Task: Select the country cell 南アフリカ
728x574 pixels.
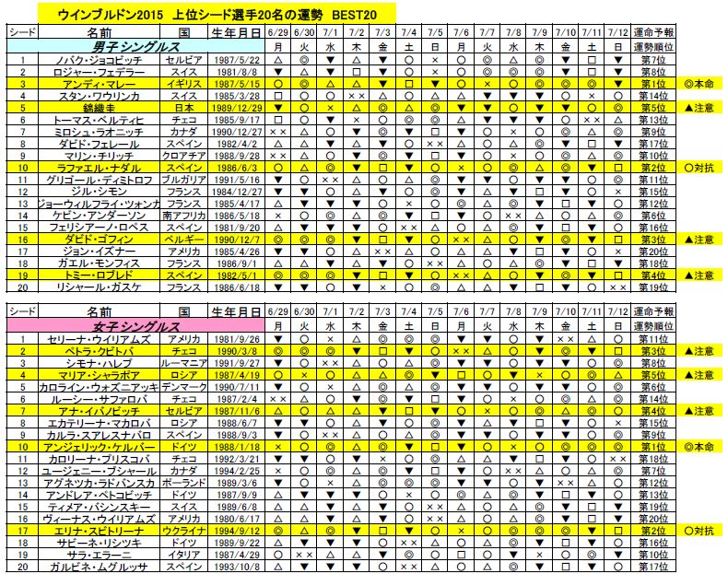Action: point(184,216)
